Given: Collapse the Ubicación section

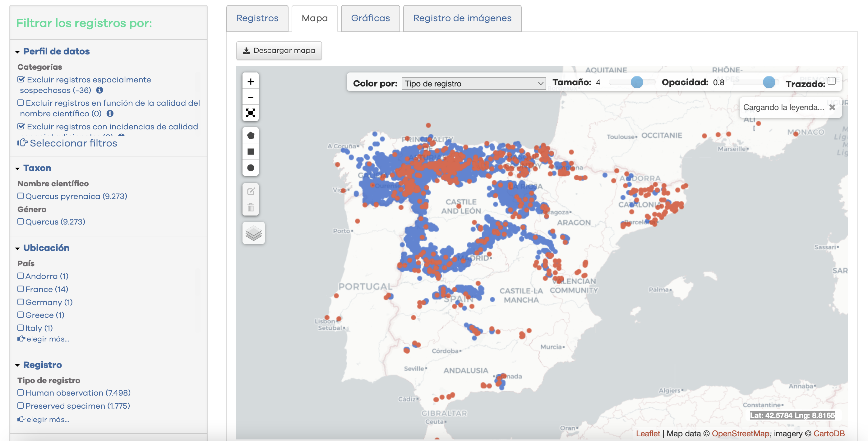Looking at the screenshot, I should (x=46, y=248).
